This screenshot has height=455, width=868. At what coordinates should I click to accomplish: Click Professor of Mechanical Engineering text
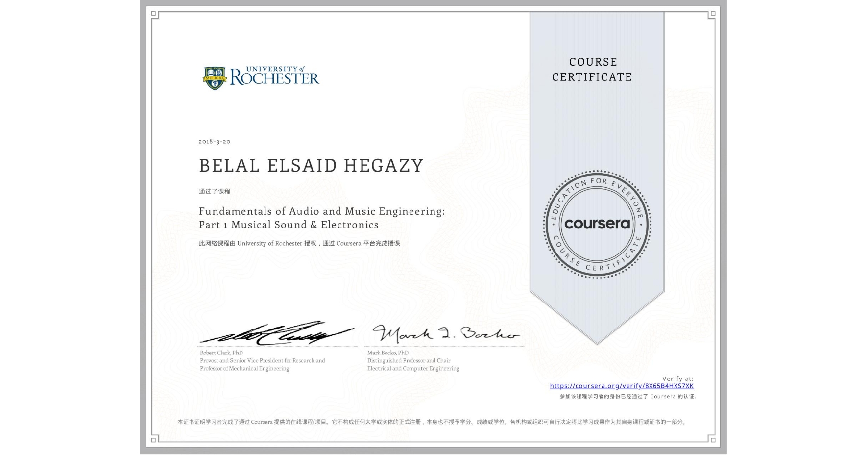click(x=244, y=368)
